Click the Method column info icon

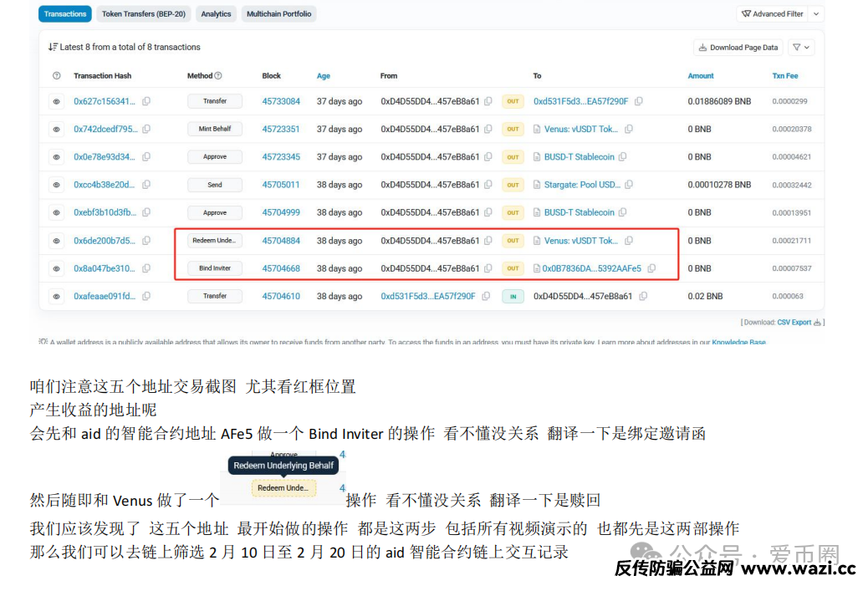218,76
